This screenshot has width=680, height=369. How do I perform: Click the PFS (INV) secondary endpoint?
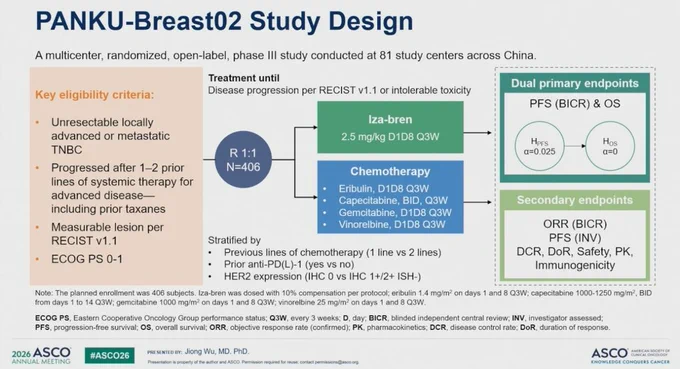[x=575, y=238]
